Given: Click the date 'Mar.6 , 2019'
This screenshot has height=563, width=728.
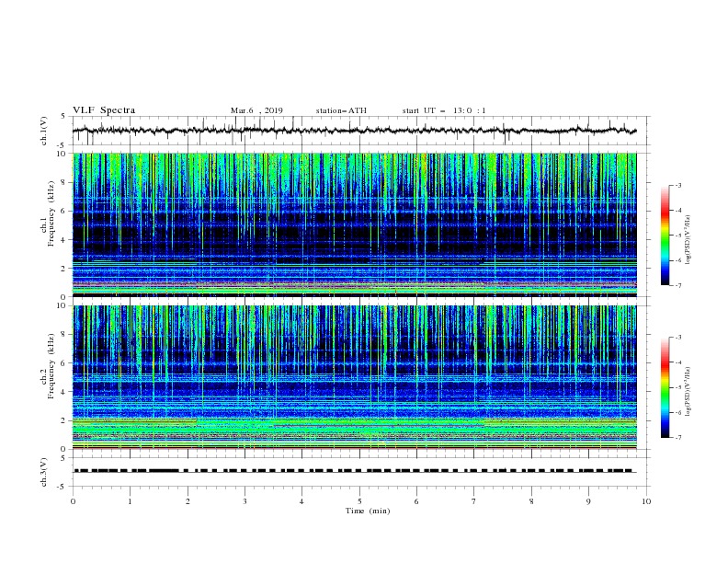Looking at the screenshot, I should click(256, 110).
